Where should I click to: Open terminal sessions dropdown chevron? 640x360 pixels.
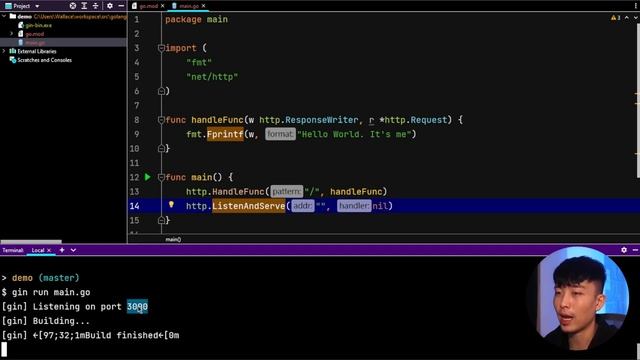click(x=73, y=250)
